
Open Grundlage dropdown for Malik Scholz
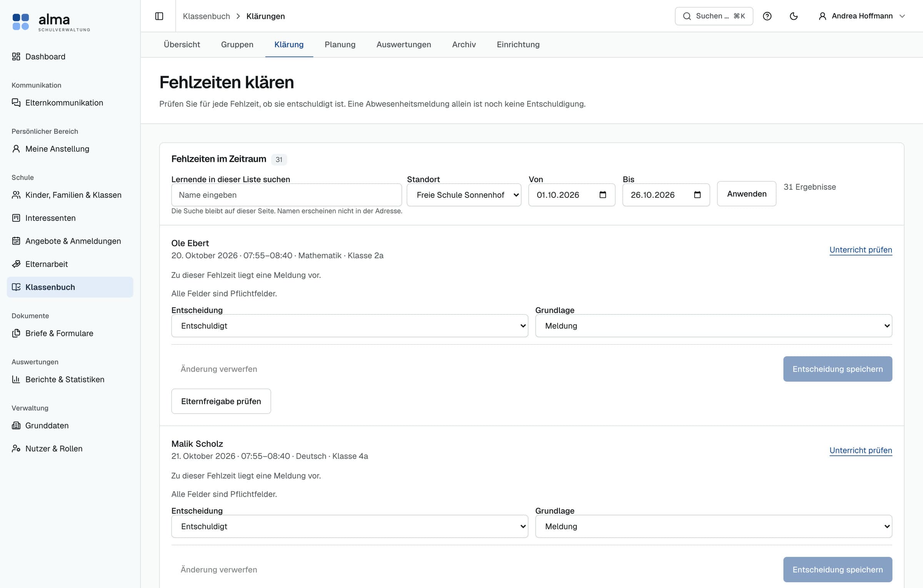click(x=713, y=527)
